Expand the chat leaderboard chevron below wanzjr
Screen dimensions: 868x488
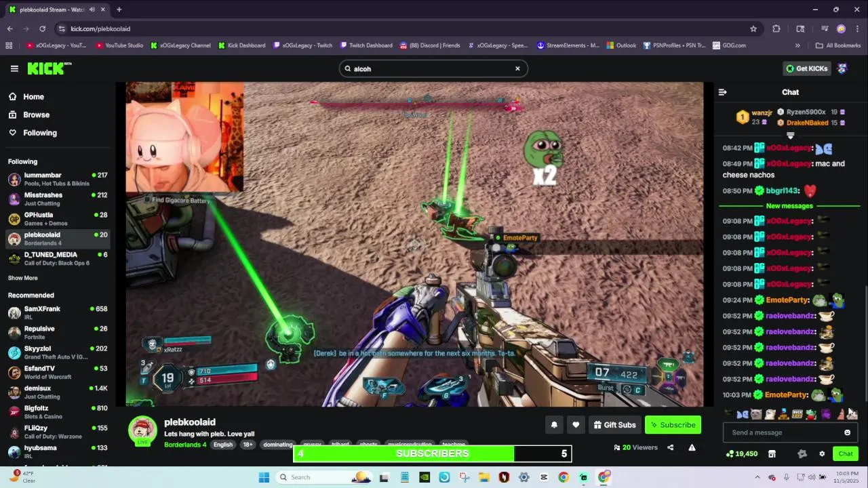point(790,136)
